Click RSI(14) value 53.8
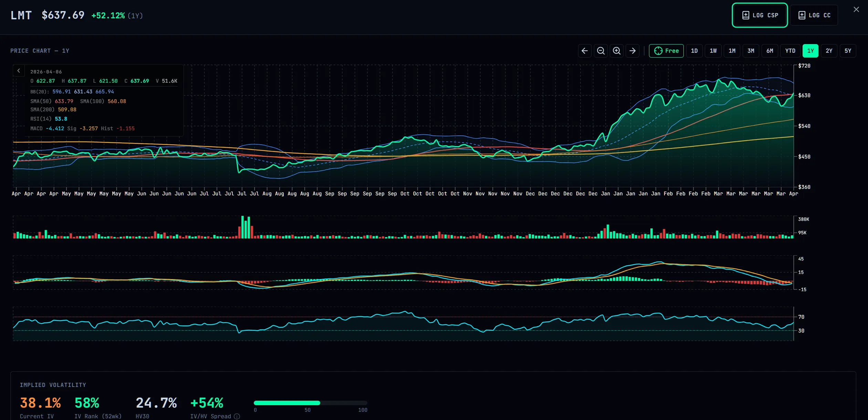Screen dimensions: 868x420 (x=61, y=119)
